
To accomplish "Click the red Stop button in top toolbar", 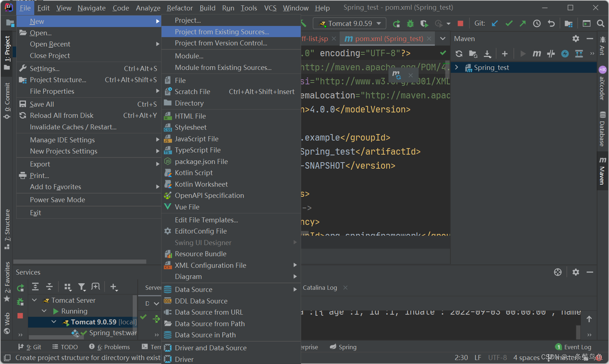I will 460,24.
